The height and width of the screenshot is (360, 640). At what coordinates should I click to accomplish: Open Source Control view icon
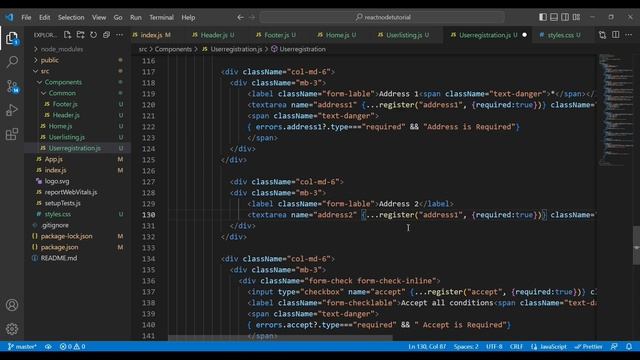tap(12, 86)
